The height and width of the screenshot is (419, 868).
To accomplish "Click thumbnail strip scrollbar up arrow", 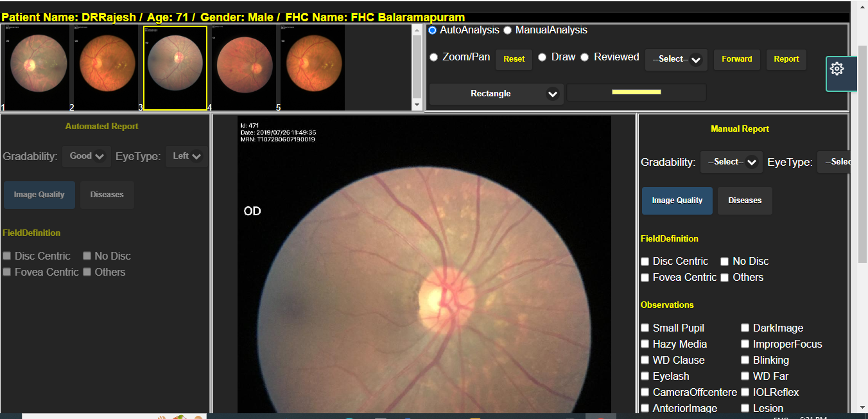I will coord(417,30).
